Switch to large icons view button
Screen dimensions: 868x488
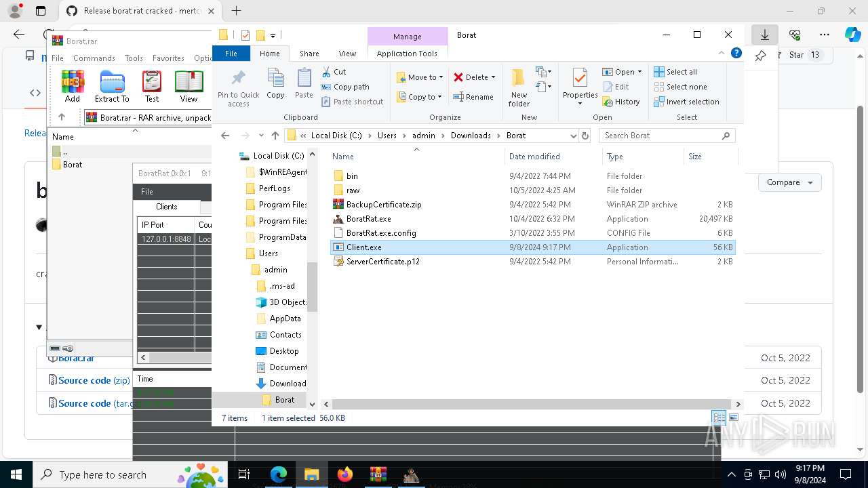pyautogui.click(x=733, y=418)
